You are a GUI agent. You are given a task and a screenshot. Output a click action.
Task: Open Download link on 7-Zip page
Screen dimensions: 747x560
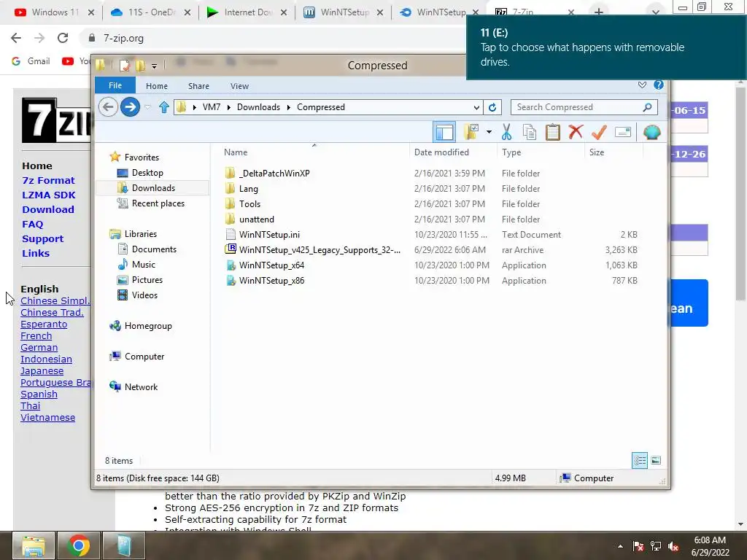48,209
